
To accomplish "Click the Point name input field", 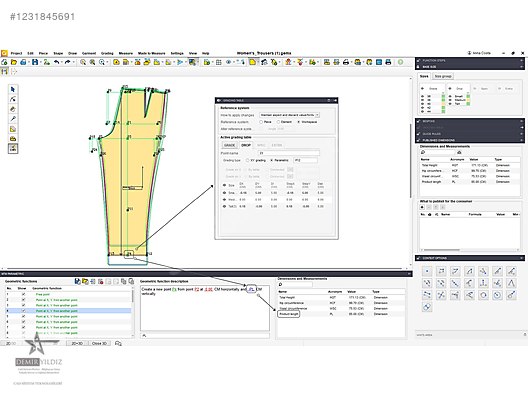I will [289, 153].
